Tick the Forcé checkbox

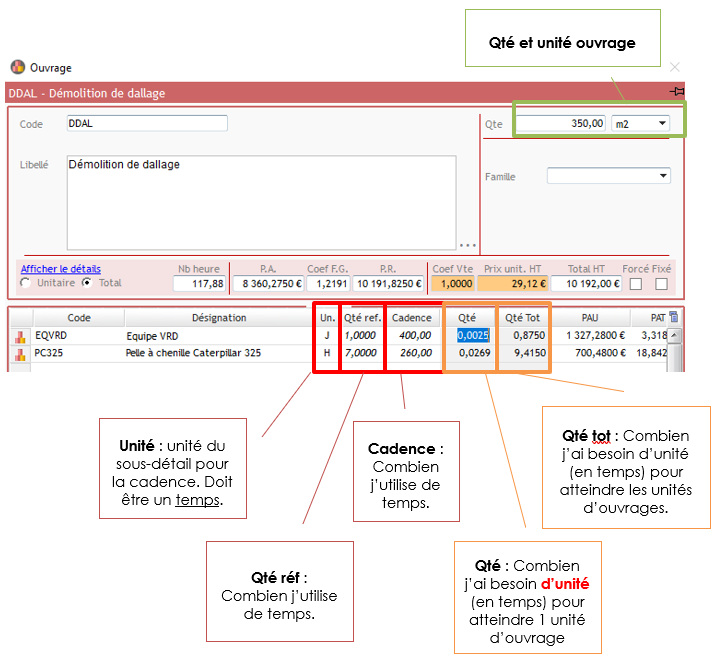[x=635, y=284]
